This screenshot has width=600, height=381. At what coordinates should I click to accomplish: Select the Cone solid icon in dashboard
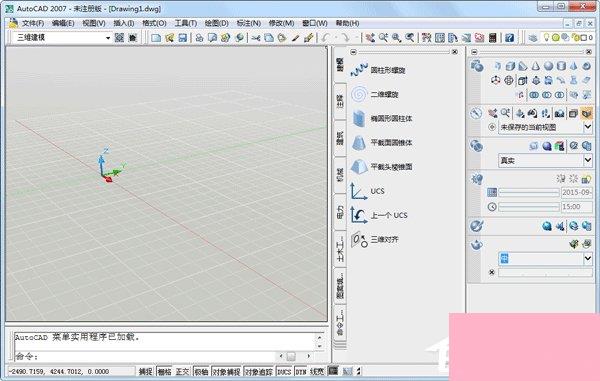pos(535,66)
